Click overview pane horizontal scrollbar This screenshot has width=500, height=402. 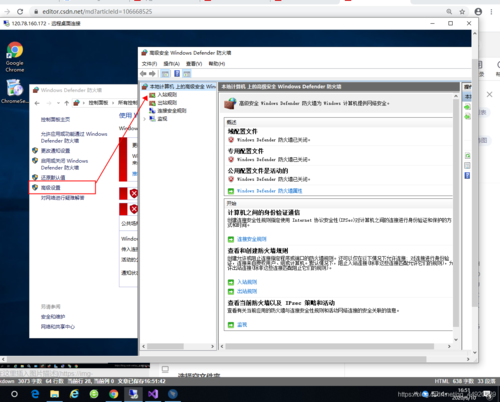tap(329, 347)
